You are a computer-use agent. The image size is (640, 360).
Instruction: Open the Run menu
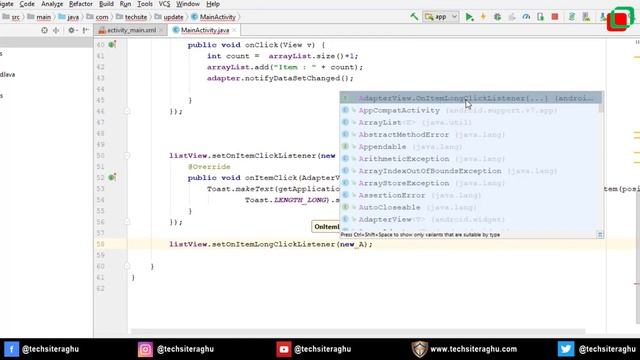tap(125, 4)
